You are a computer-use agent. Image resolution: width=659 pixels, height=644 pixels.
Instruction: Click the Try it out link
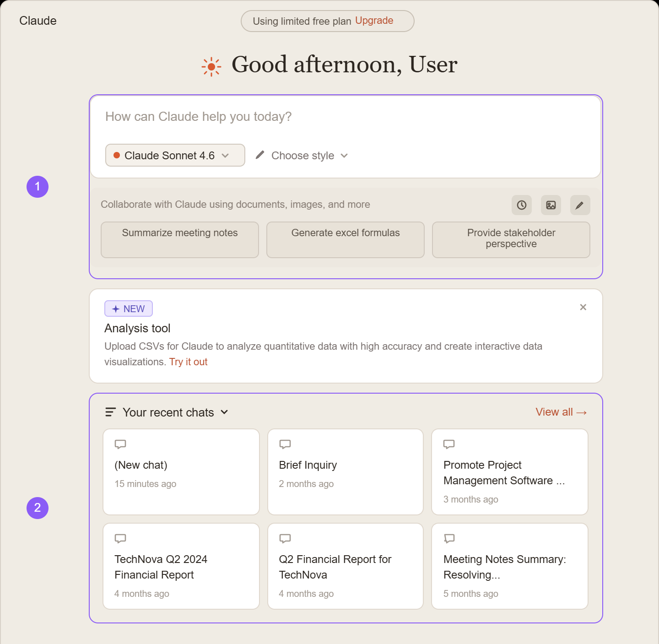188,362
